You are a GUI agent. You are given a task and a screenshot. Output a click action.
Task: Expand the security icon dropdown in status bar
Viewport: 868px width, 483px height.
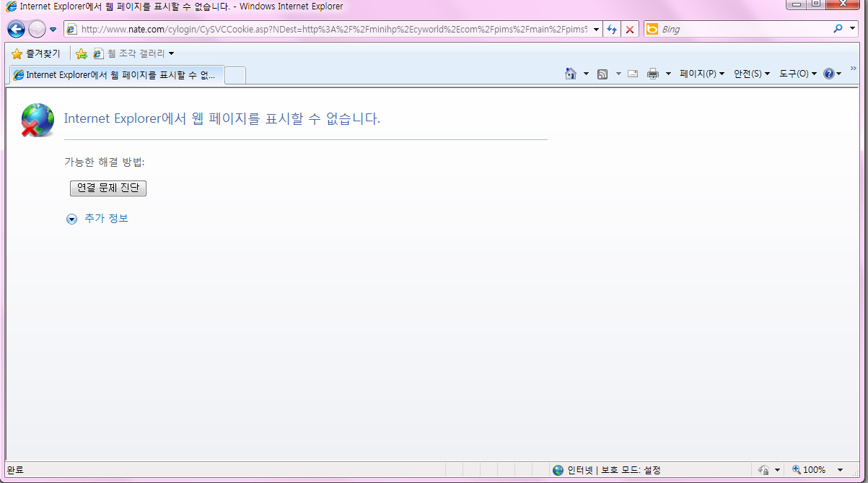pos(777,470)
